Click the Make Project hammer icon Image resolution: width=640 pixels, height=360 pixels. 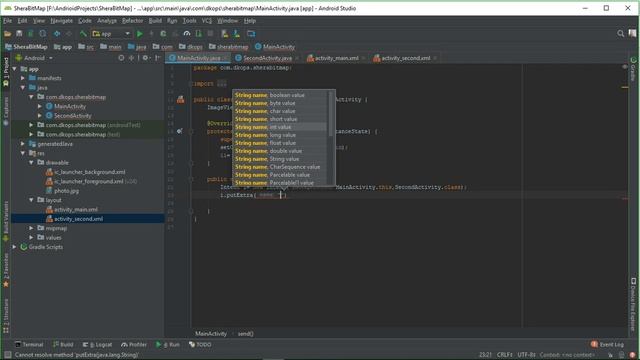pyautogui.click(x=83, y=34)
